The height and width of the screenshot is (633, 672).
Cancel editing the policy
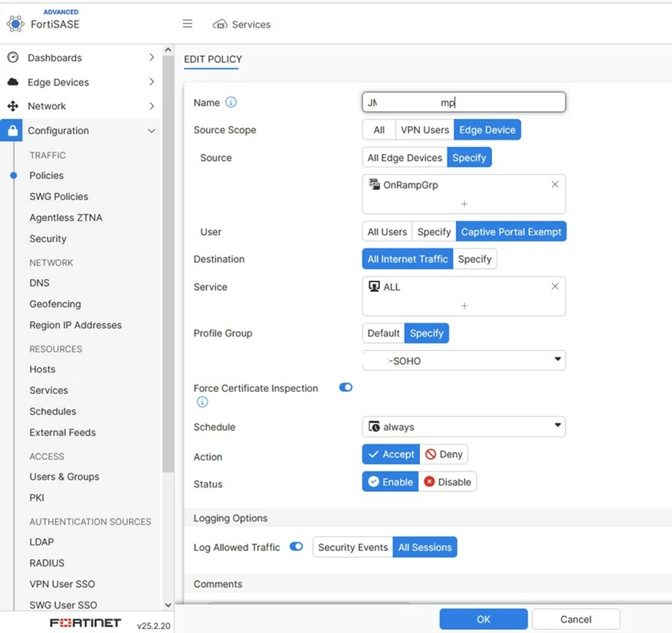575,619
